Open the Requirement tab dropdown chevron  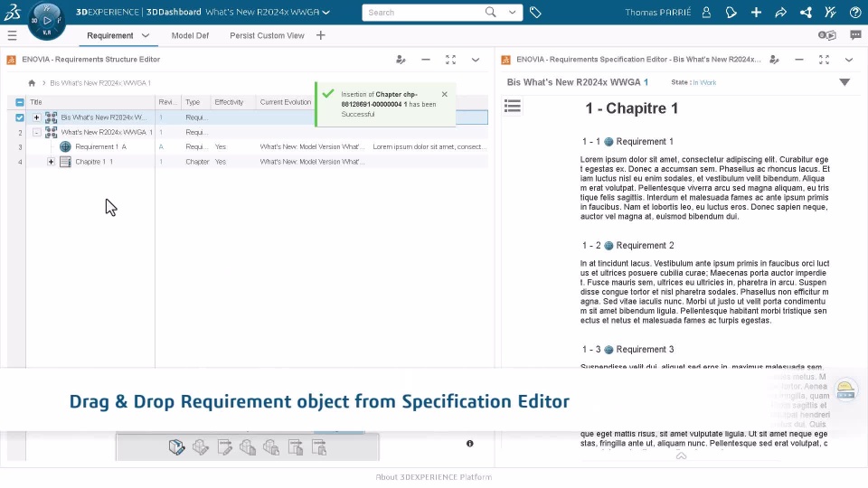click(146, 35)
